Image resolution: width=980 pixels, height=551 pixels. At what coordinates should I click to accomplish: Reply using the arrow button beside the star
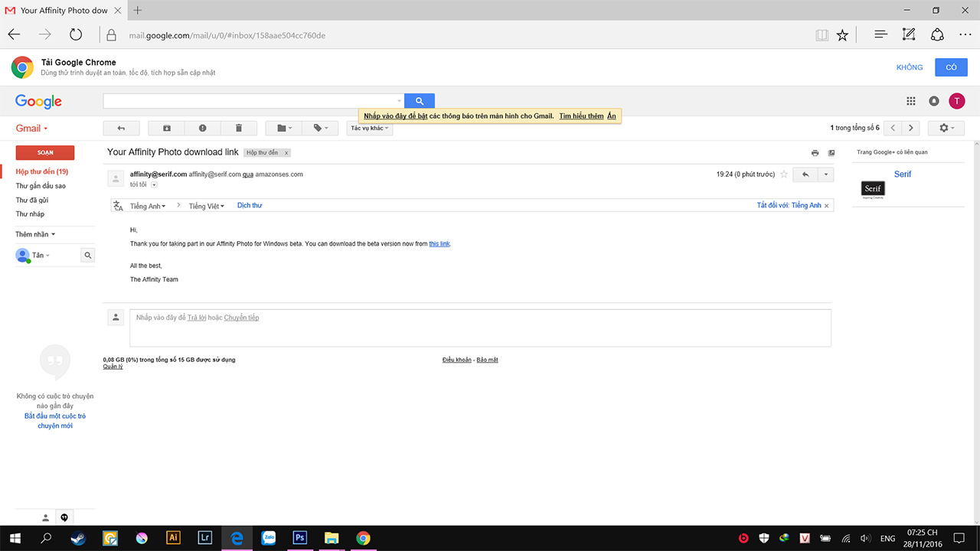click(x=805, y=174)
